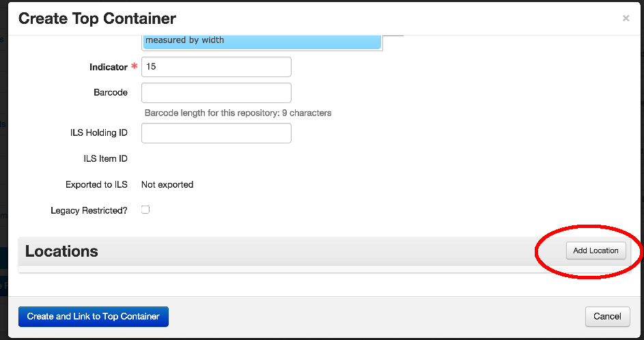Click the ILS Holding ID field
This screenshot has width=644, height=340.
[x=216, y=133]
